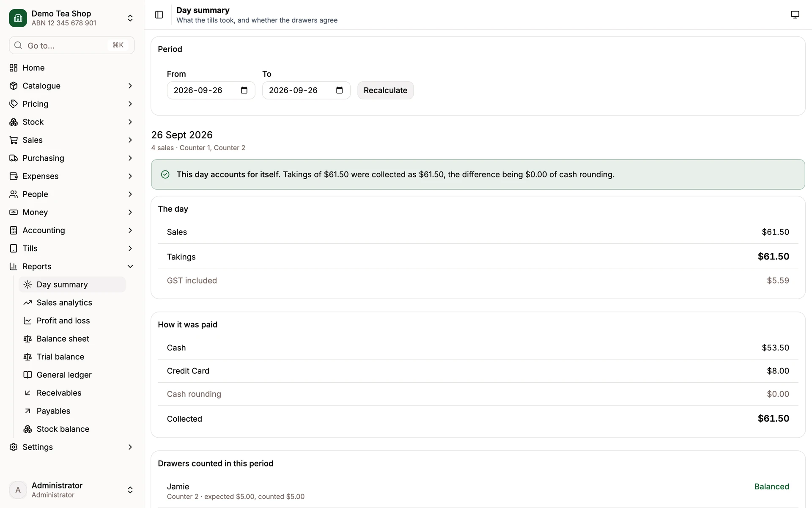Go to the Balance sheet report
The image size is (812, 508).
point(72,339)
